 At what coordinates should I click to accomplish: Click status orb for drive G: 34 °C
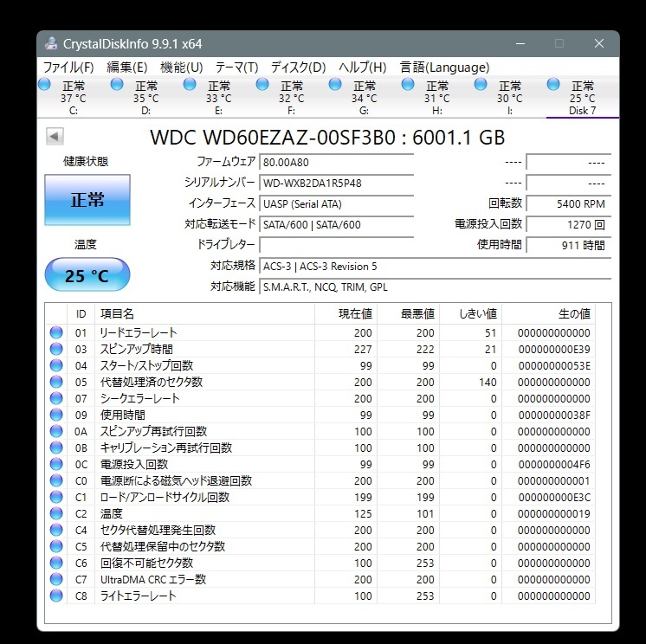coord(335,85)
